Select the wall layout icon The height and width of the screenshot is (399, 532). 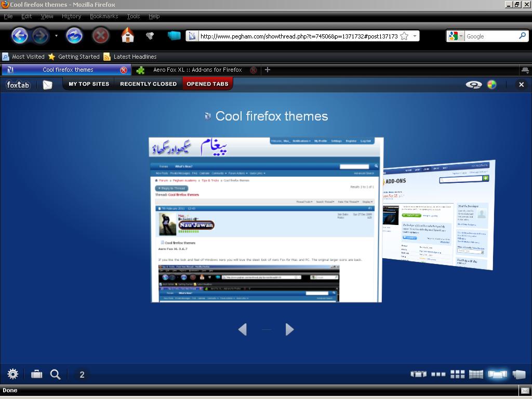click(x=476, y=374)
